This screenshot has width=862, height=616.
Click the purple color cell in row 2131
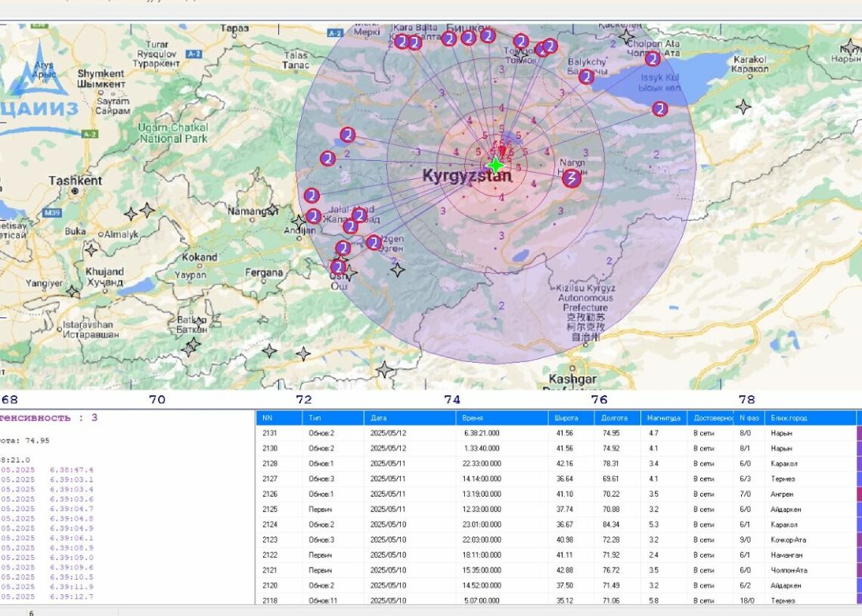coord(858,433)
